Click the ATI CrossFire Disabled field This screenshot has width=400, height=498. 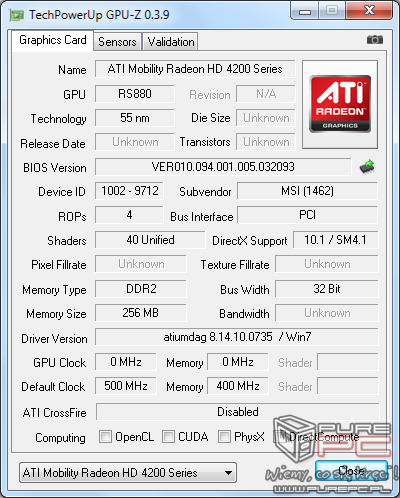click(x=238, y=412)
